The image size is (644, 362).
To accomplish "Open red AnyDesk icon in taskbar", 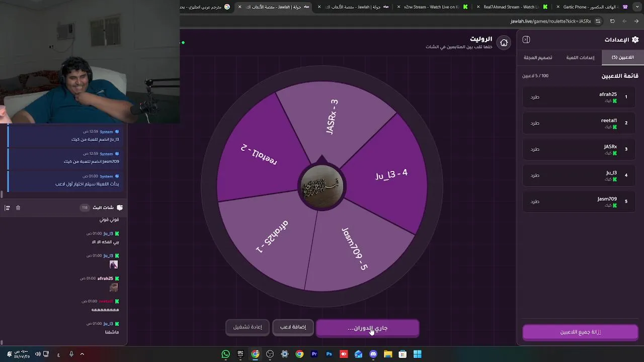I will [344, 354].
